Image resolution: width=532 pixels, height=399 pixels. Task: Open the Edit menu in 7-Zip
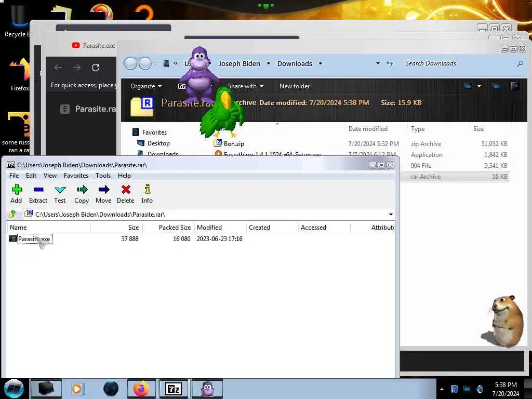point(31,176)
